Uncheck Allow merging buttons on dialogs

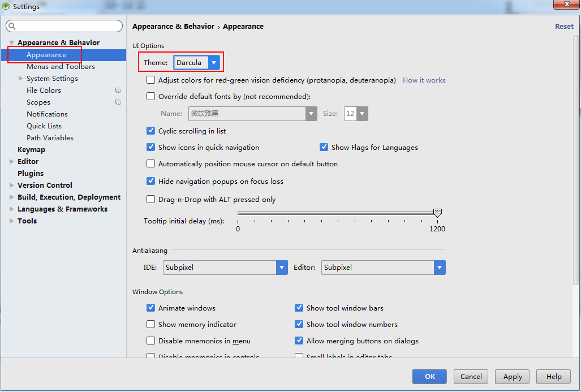pyautogui.click(x=299, y=341)
